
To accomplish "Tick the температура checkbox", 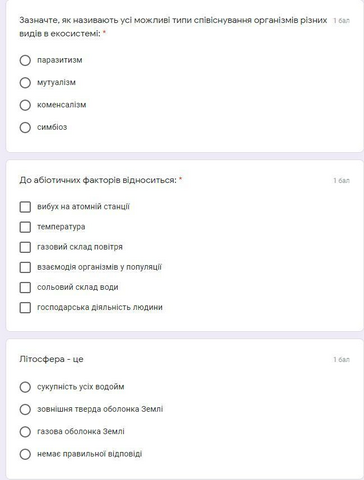I will (x=25, y=227).
